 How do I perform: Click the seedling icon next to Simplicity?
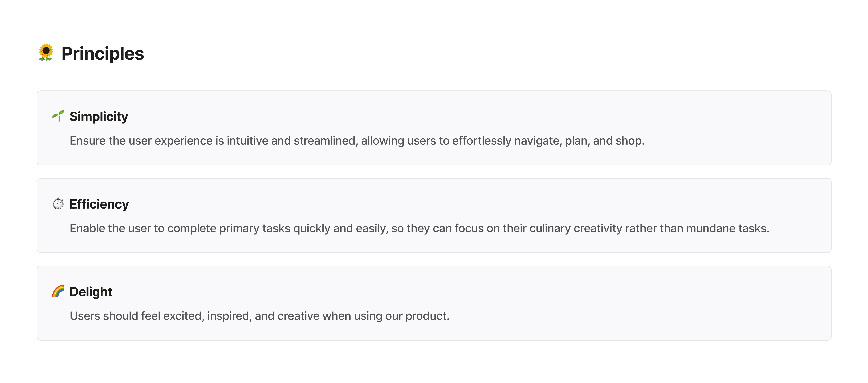tap(58, 116)
